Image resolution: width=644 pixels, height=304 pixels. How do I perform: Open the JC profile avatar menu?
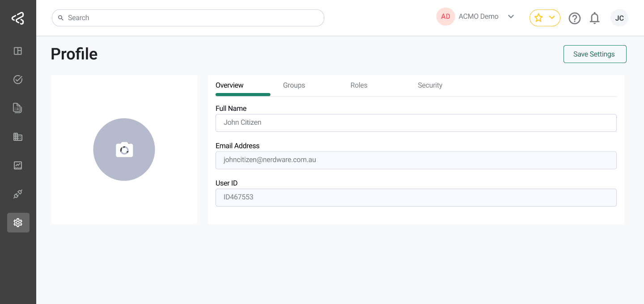pos(619,18)
